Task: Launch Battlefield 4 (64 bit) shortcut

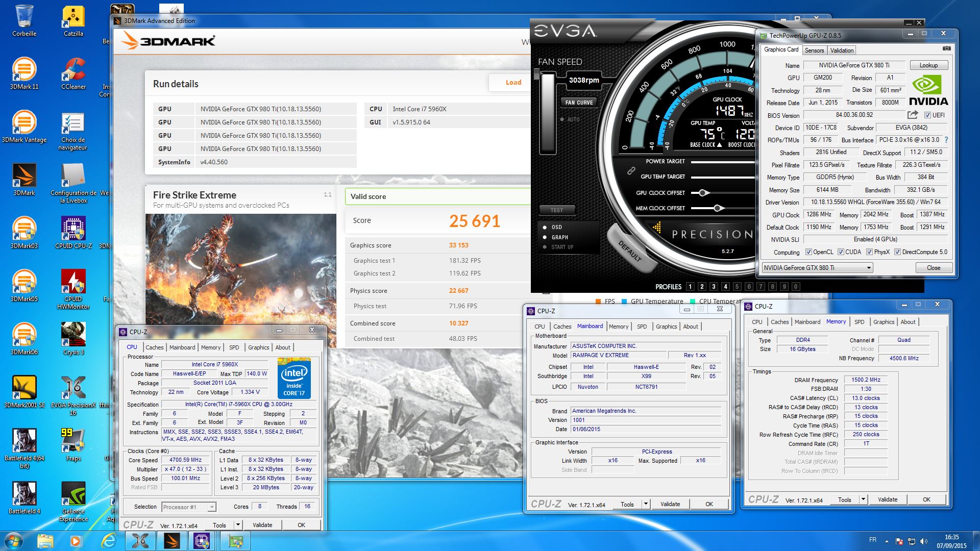Action: pos(24,449)
